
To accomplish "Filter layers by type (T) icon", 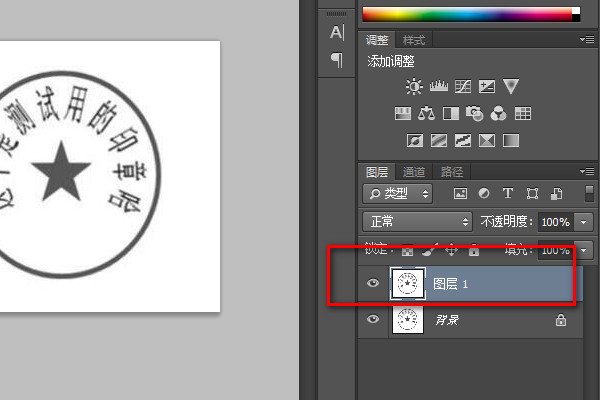I will click(x=508, y=193).
